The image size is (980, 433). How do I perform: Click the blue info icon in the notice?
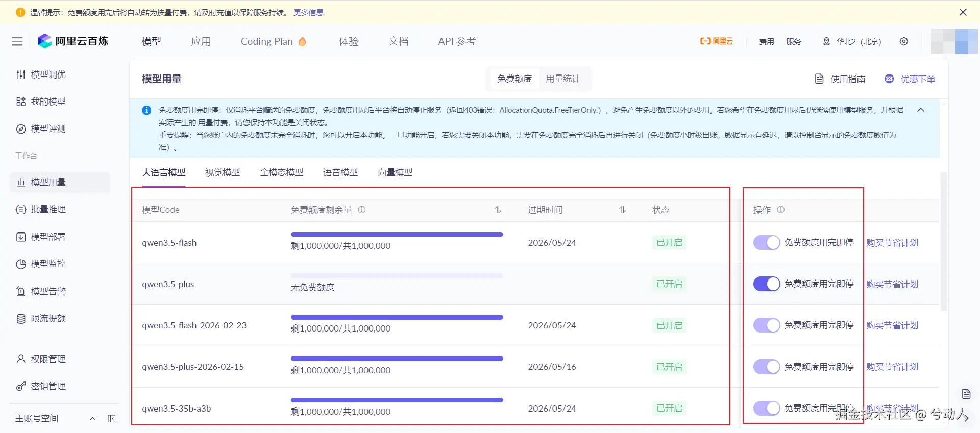(x=146, y=110)
